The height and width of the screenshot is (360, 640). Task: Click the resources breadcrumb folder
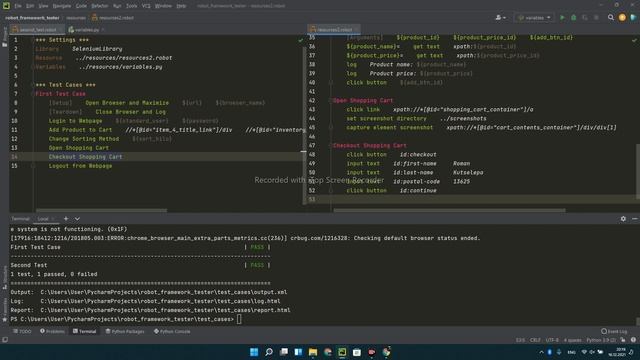point(76,18)
